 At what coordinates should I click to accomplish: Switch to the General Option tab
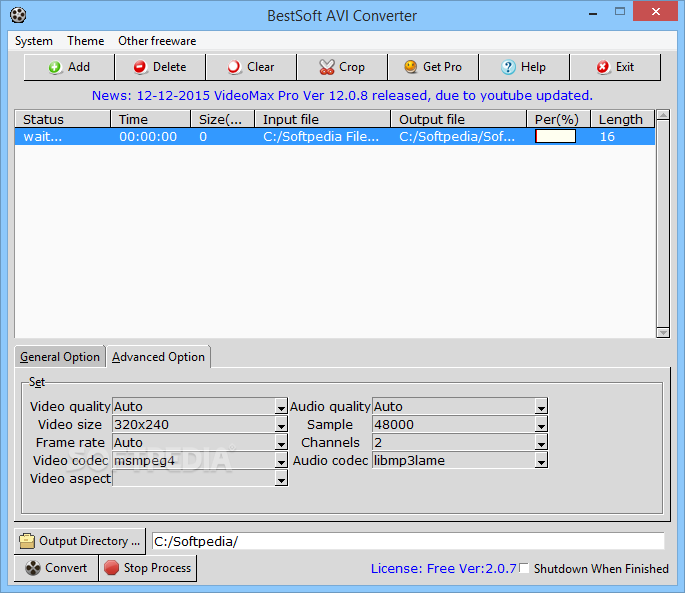[x=60, y=357]
